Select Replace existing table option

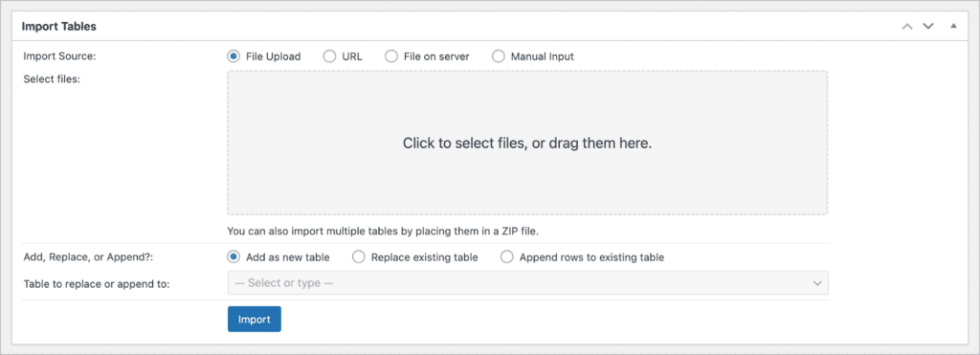(358, 256)
